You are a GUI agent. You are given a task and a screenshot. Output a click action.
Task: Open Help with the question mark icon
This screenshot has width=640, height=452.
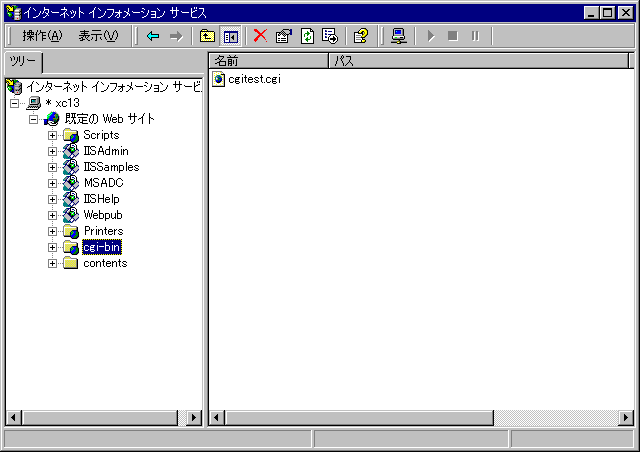coord(361,36)
